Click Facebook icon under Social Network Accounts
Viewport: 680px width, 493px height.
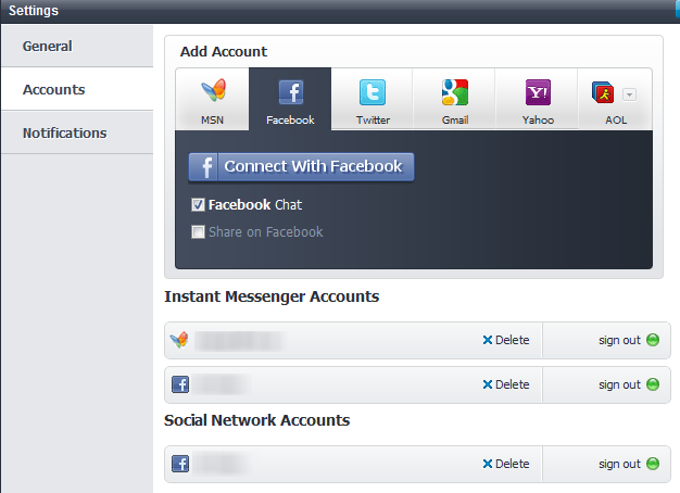pyautogui.click(x=180, y=464)
